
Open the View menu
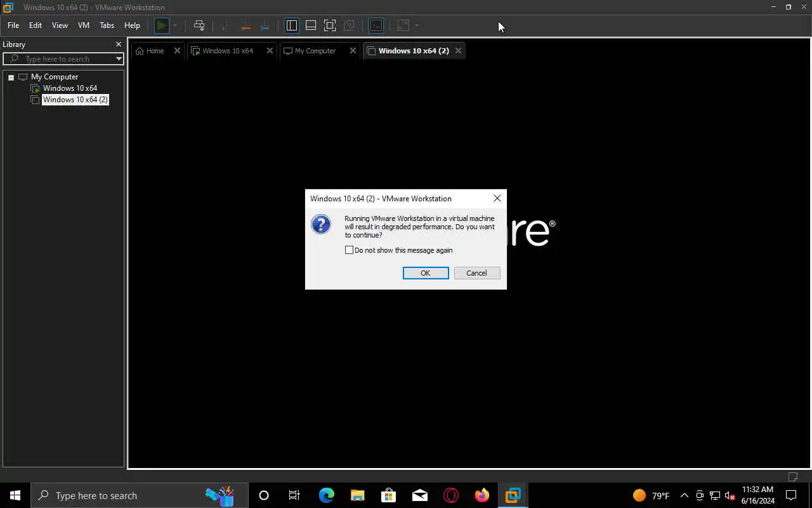click(60, 25)
